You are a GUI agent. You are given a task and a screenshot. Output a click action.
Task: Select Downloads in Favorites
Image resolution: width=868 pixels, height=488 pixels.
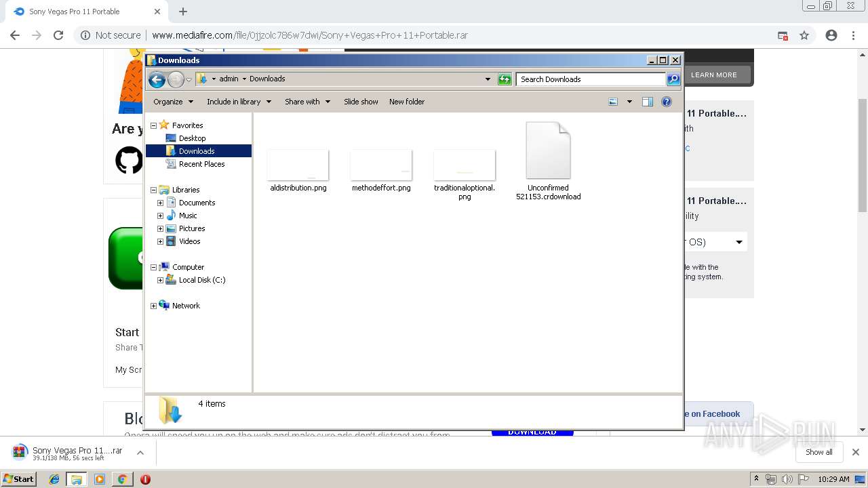pyautogui.click(x=197, y=151)
